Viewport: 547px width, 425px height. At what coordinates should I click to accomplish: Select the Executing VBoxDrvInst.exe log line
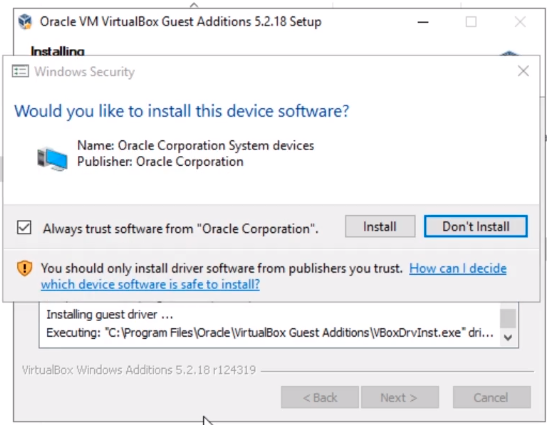270,333
